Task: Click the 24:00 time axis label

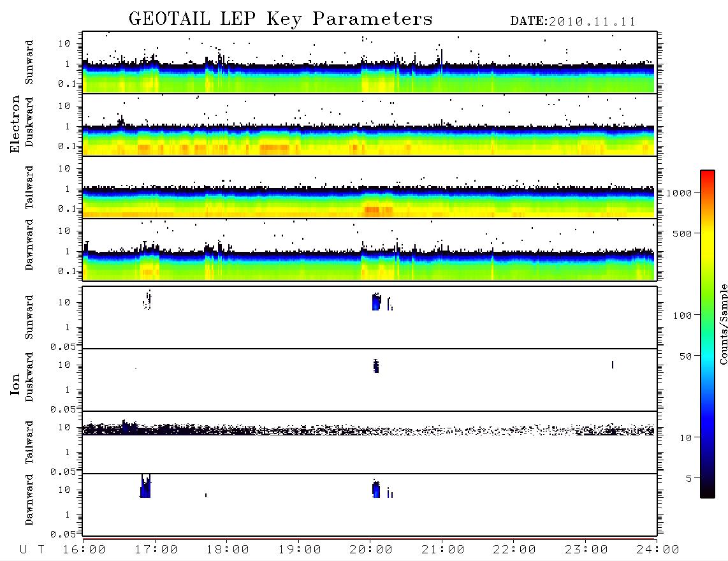Action: pos(658,550)
